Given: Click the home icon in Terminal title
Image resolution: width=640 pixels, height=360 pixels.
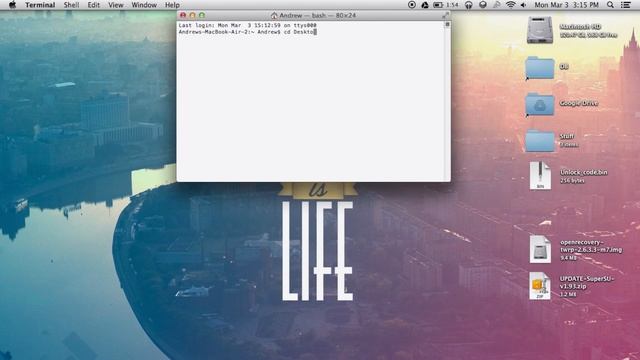Looking at the screenshot, I should [x=274, y=16].
